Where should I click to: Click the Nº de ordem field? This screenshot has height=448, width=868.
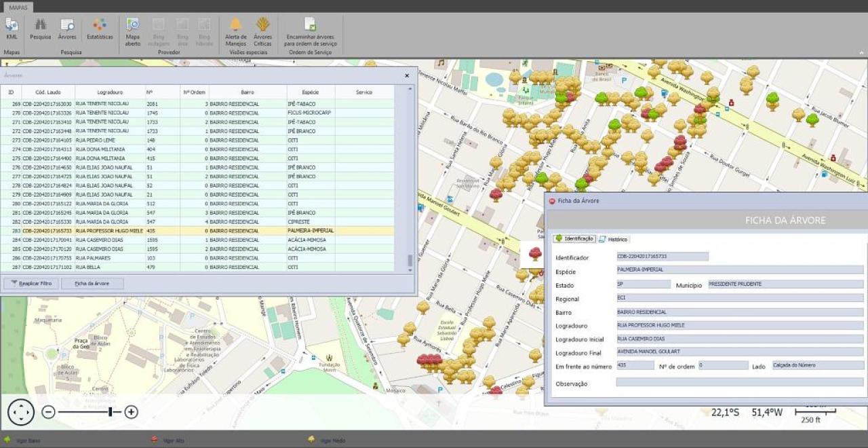coord(723,365)
